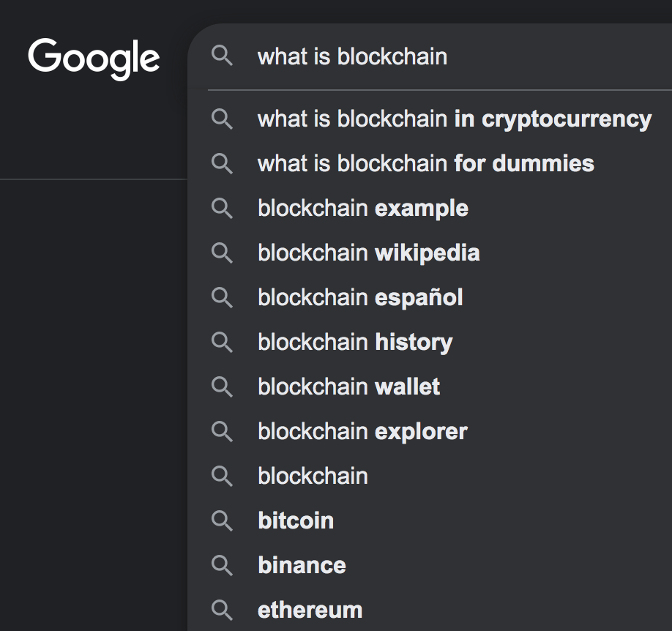This screenshot has width=672, height=631.
Task: Choose 'blockchain explorer' suggestion
Action: point(430,431)
